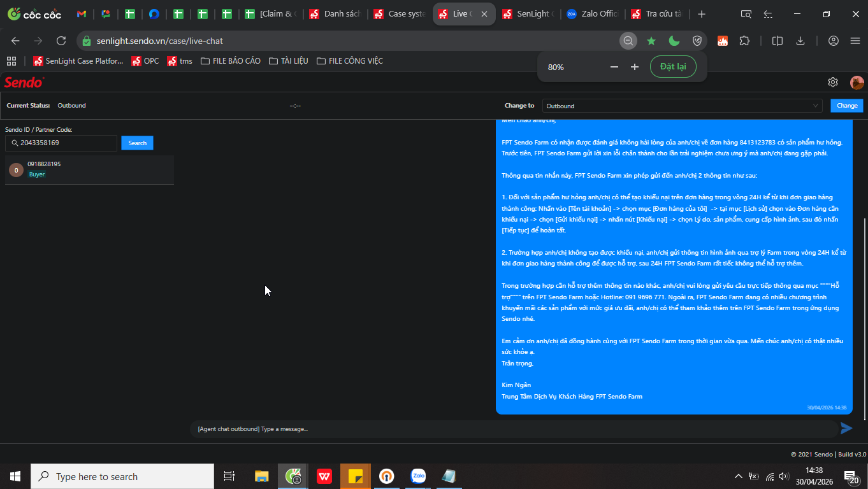The width and height of the screenshot is (868, 489).
Task: Open the orange extension icon in toolbar
Action: point(723,41)
